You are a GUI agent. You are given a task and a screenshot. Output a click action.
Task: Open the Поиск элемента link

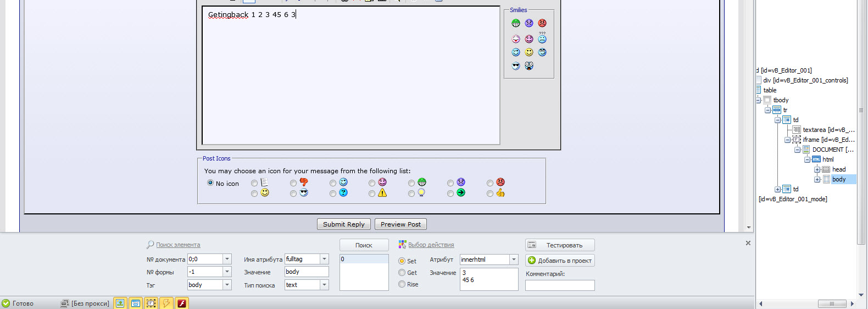[x=178, y=245]
